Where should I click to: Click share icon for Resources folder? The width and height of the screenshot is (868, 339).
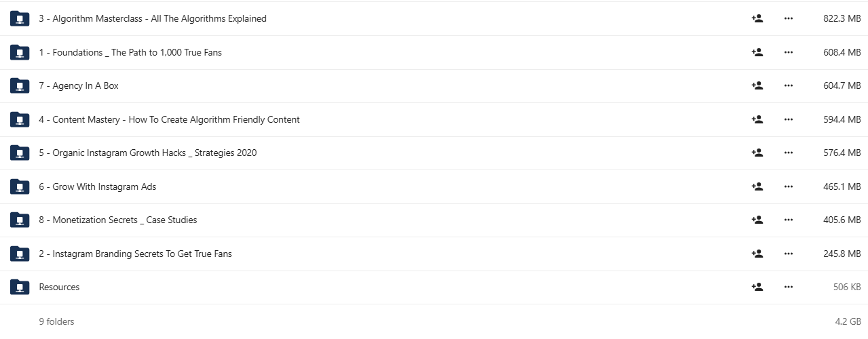[x=757, y=287]
